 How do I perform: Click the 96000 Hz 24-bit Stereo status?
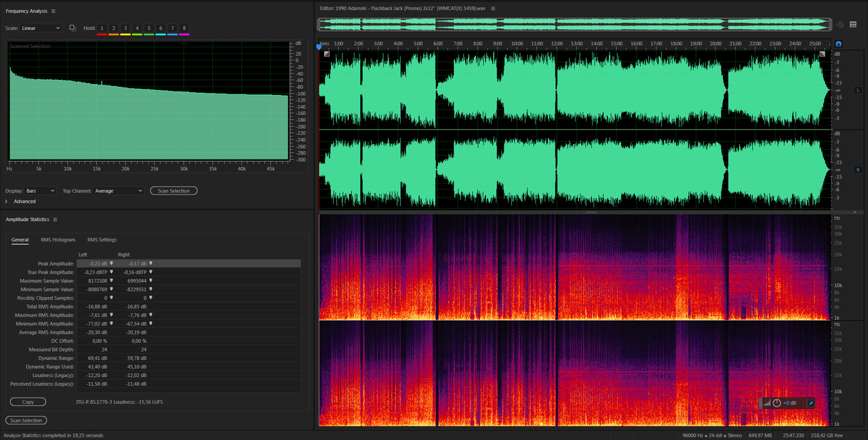(x=713, y=435)
